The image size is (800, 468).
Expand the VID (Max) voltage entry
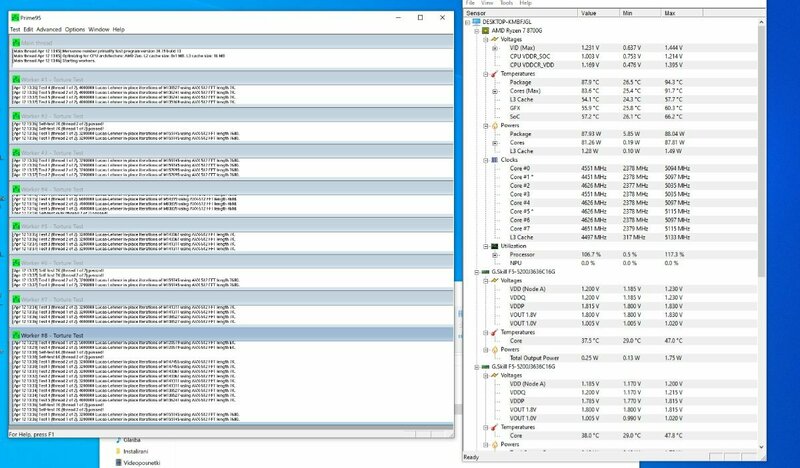coord(497,48)
